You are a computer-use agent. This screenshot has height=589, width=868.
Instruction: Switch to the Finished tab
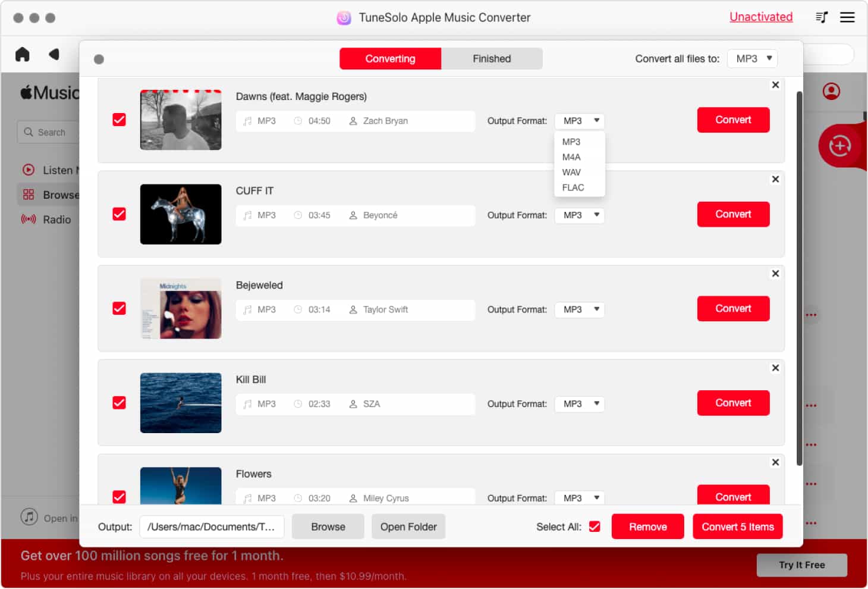click(x=492, y=58)
